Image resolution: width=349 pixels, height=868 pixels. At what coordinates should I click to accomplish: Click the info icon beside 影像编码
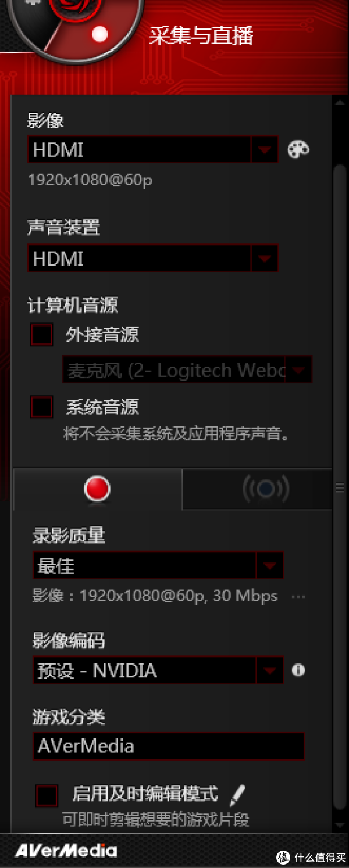point(298,670)
